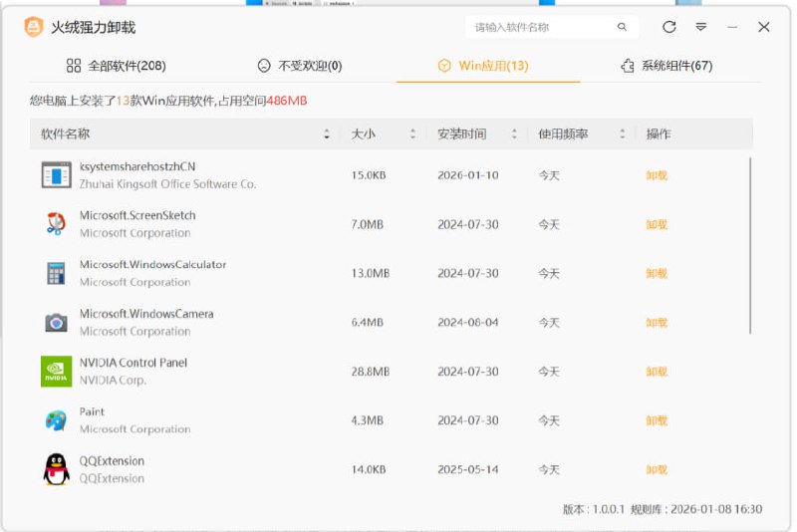The height and width of the screenshot is (532, 797).
Task: Click the 15.0KB size value
Action: coord(369,175)
